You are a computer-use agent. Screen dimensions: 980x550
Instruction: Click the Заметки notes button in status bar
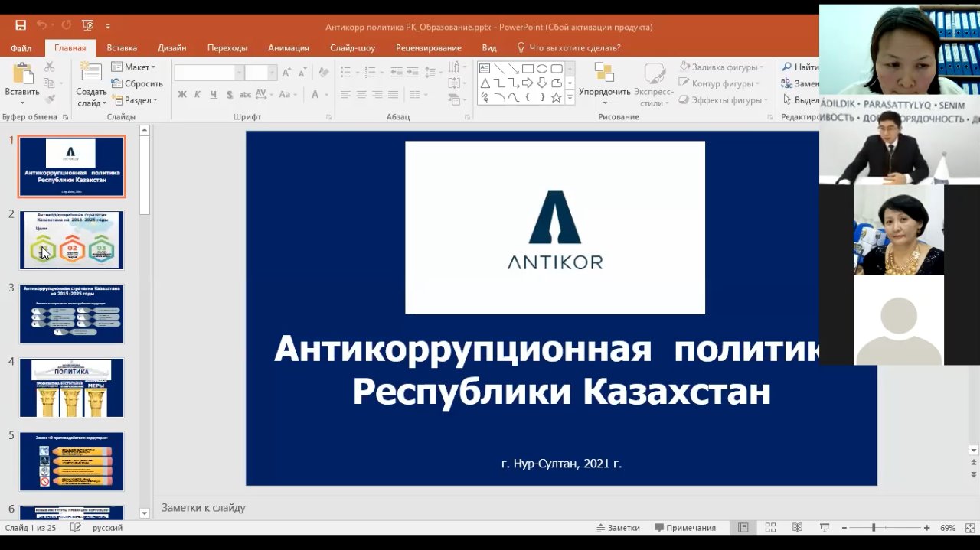[618, 528]
